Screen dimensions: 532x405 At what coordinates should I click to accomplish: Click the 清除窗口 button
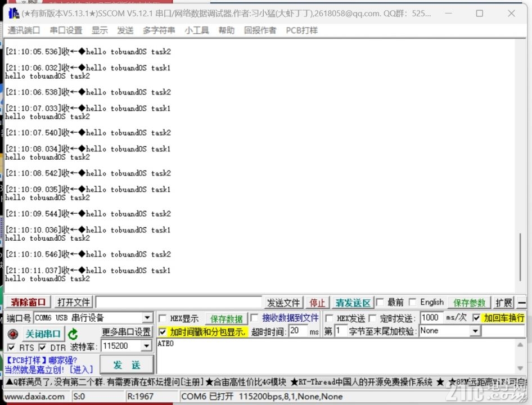[x=28, y=302]
